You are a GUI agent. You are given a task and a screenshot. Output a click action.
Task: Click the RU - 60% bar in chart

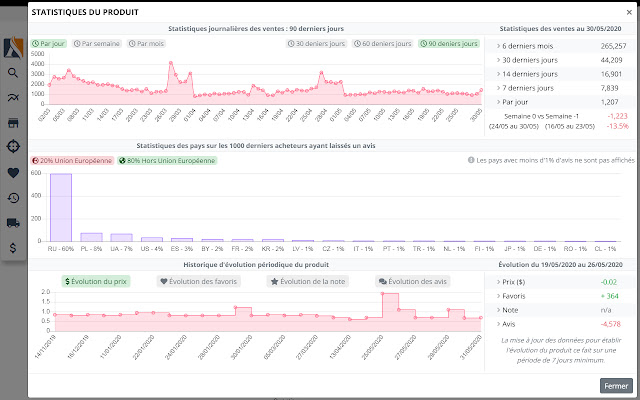(60, 207)
